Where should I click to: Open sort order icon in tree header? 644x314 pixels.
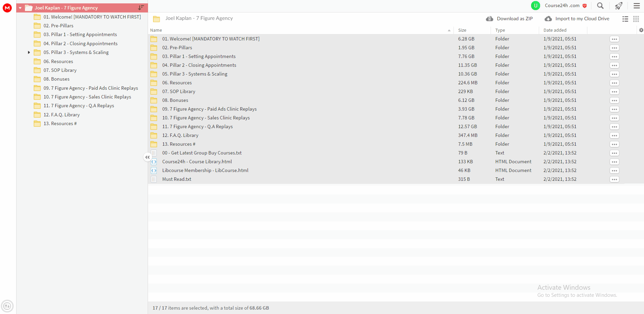coord(141,8)
